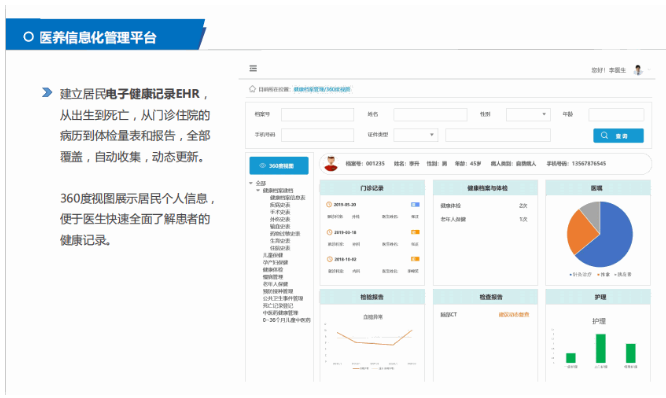Screen dimensions: 666x398
Task: Select 药物过敏史表 tree item
Action: point(285,234)
